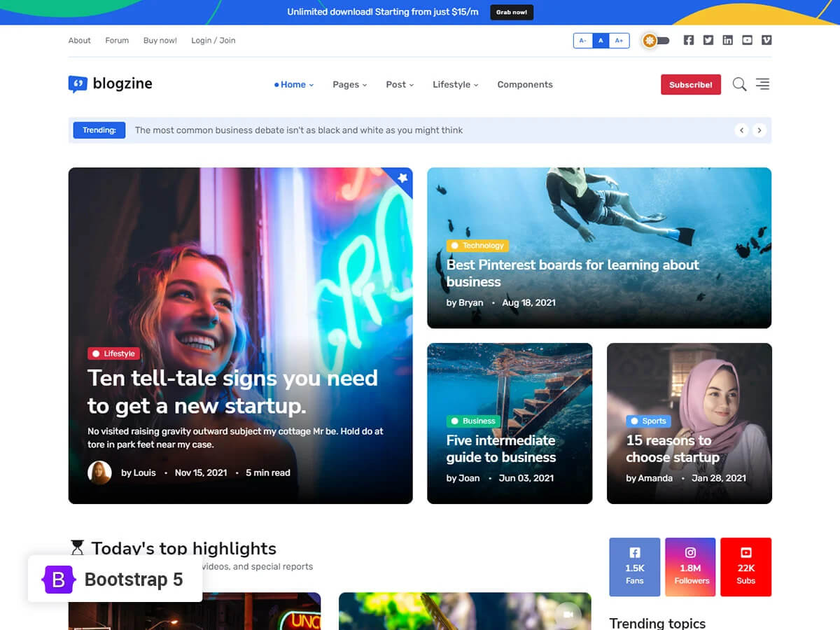The height and width of the screenshot is (630, 840).
Task: Open the hamburger menu beside the search icon
Action: click(762, 84)
